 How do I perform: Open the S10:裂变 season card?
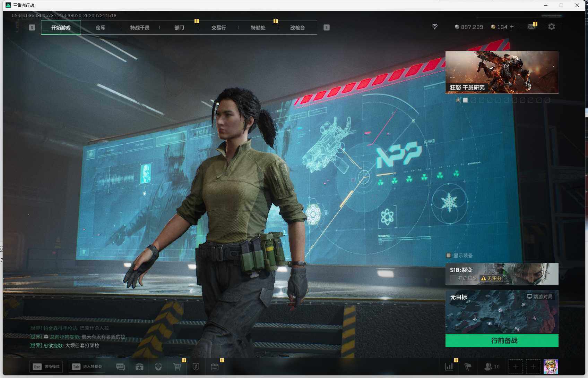[x=502, y=274]
